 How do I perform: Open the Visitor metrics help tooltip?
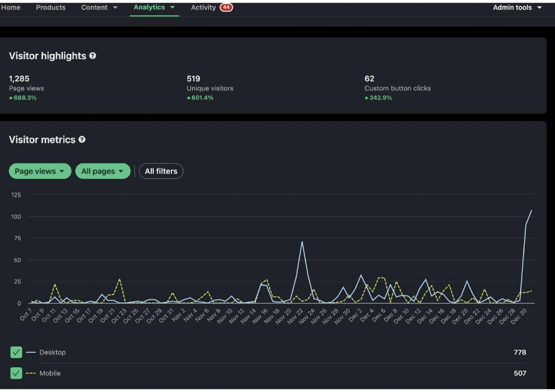pyautogui.click(x=81, y=140)
